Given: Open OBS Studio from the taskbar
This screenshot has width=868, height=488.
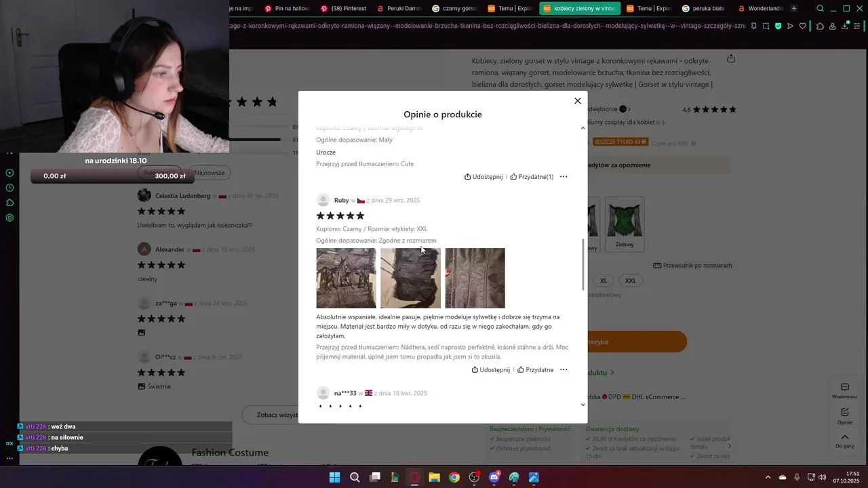Looking at the screenshot, I should click(474, 477).
